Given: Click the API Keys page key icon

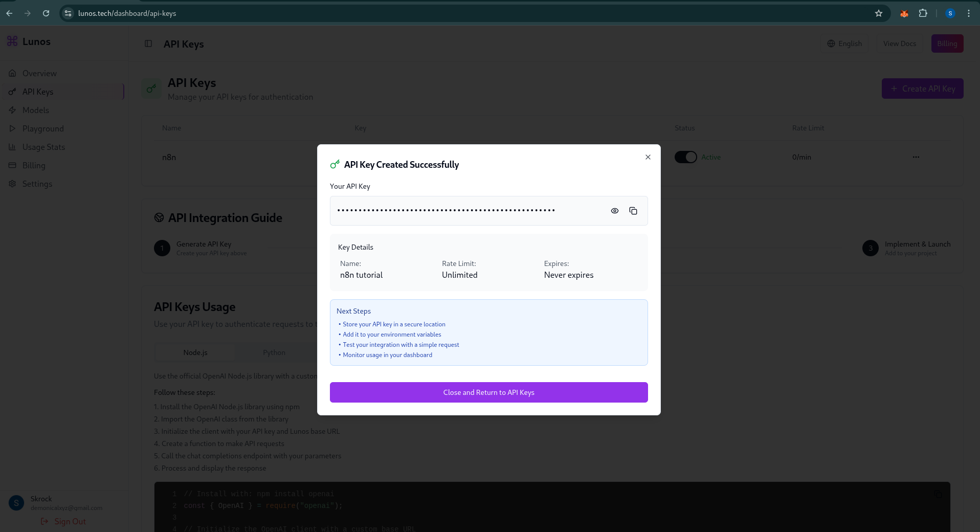Looking at the screenshot, I should point(151,88).
